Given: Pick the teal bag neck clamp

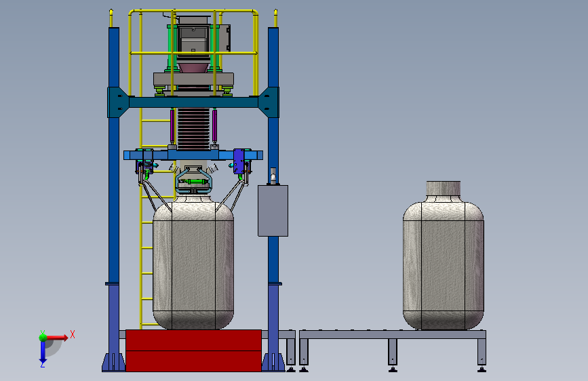Looking at the screenshot, I should click(193, 181).
